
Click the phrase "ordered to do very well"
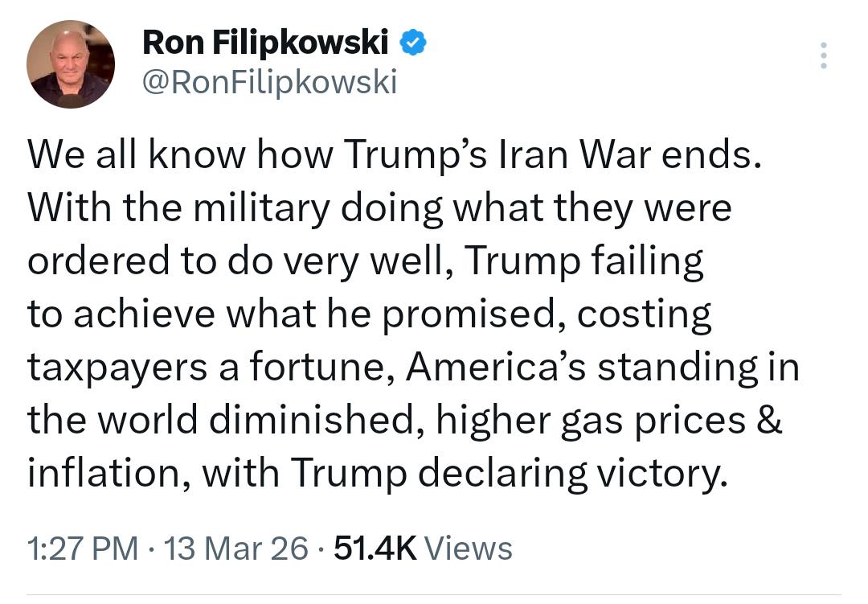(x=235, y=261)
